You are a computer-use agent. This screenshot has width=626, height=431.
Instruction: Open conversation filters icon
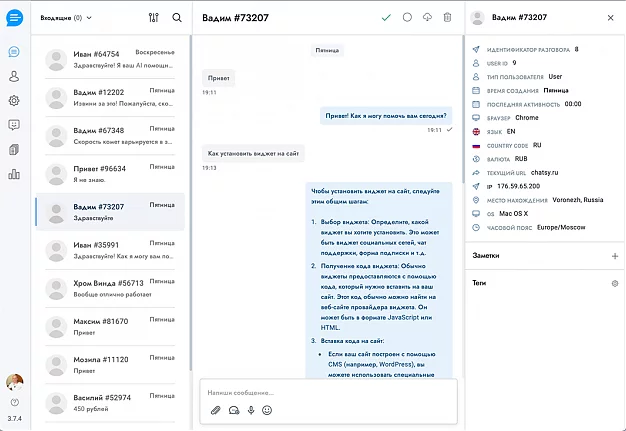coord(153,17)
